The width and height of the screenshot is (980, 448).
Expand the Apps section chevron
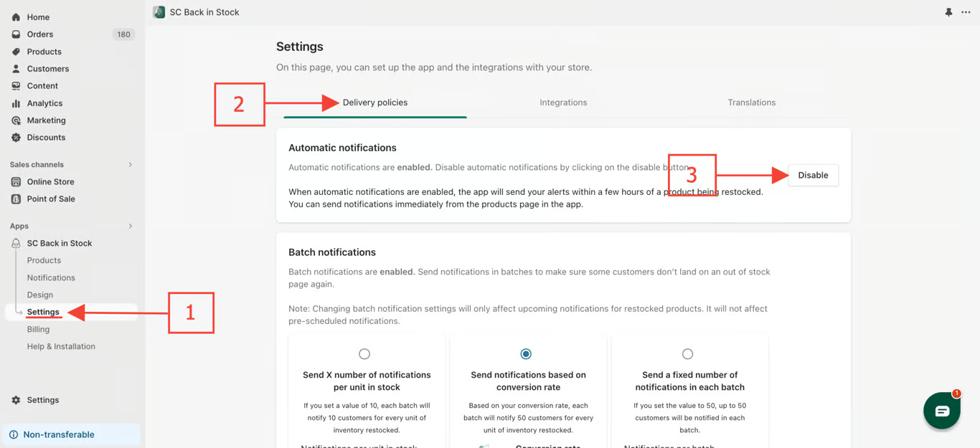point(130,227)
